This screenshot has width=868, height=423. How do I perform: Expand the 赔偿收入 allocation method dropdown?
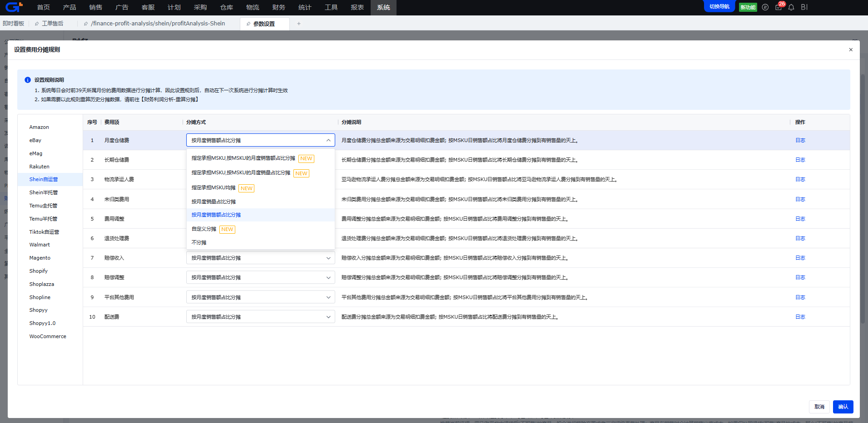(x=328, y=258)
